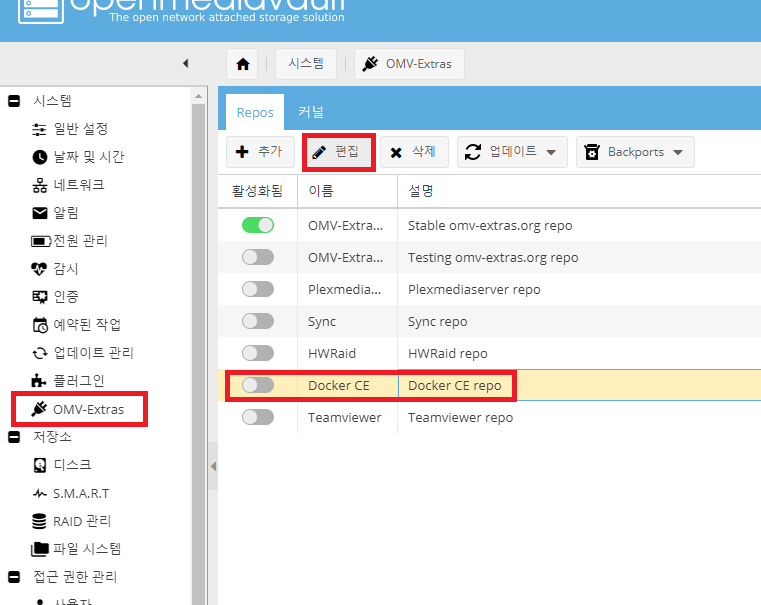Open 플러그인 puzzle icon
Image resolution: width=761 pixels, height=605 pixels.
(x=39, y=381)
